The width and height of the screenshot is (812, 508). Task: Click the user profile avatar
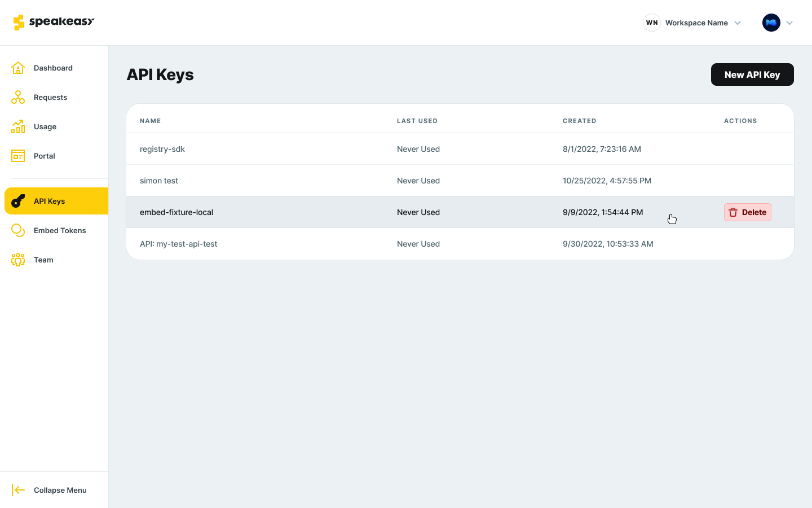[771, 23]
